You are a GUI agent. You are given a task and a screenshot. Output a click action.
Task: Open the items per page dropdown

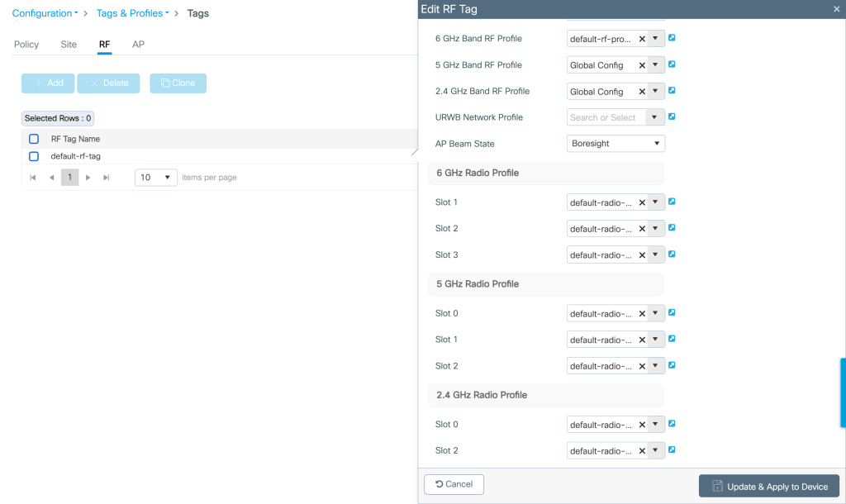(x=156, y=178)
